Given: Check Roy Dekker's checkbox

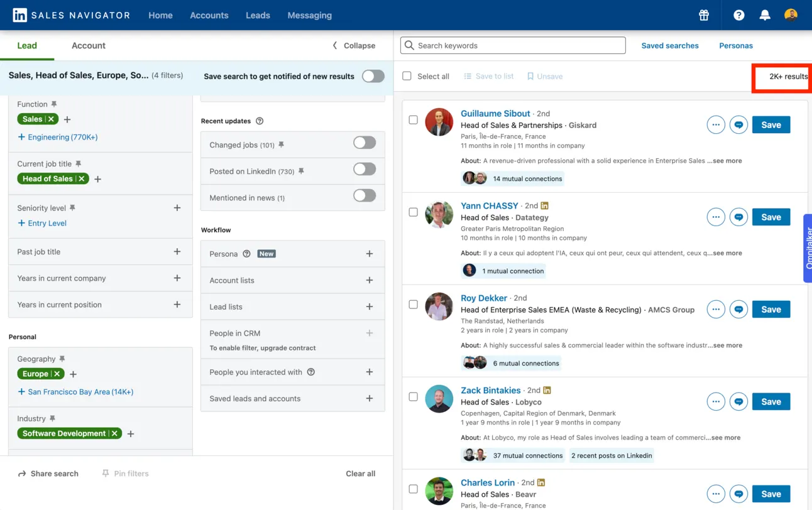Looking at the screenshot, I should pyautogui.click(x=413, y=304).
